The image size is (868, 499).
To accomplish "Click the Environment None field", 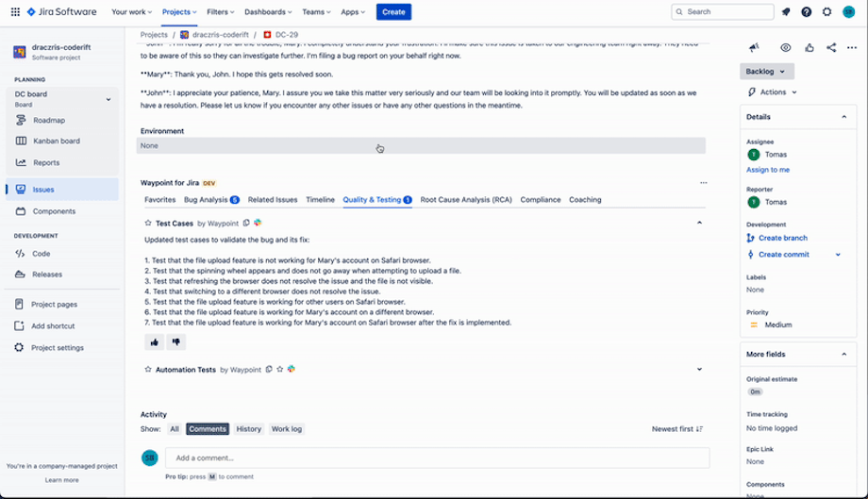I will click(421, 145).
